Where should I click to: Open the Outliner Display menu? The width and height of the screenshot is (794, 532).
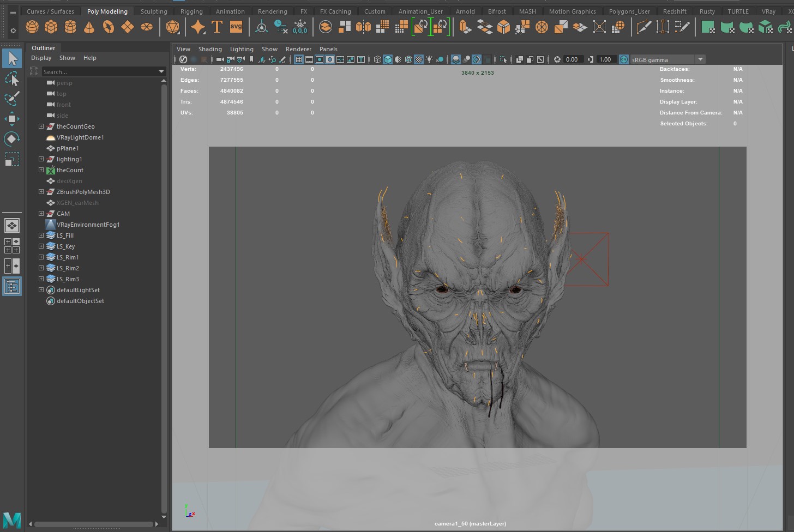(41, 58)
